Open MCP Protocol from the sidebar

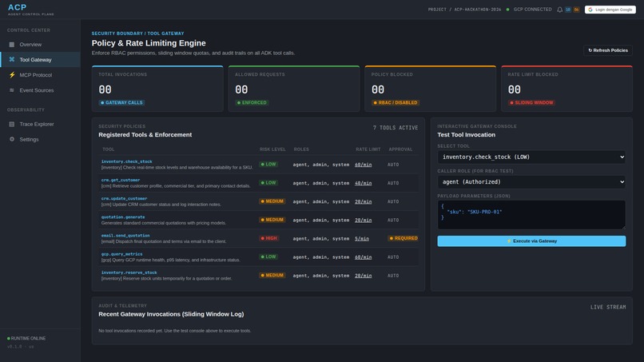click(x=40, y=75)
